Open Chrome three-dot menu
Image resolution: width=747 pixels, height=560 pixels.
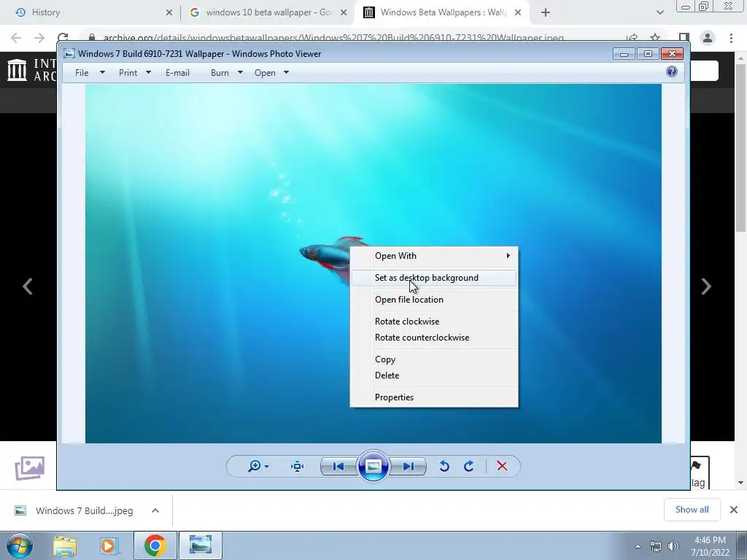731,38
